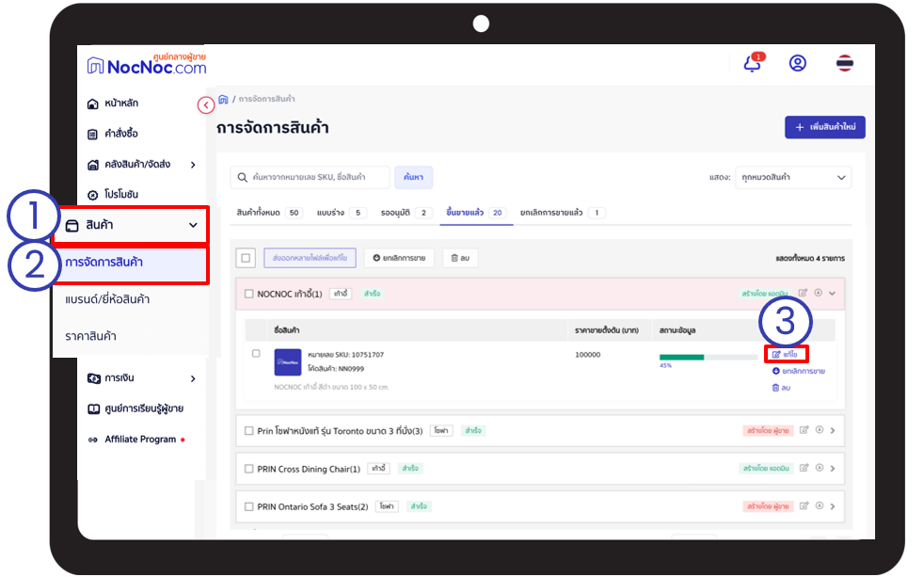Switch to the แบบร่าง tab

click(x=342, y=213)
